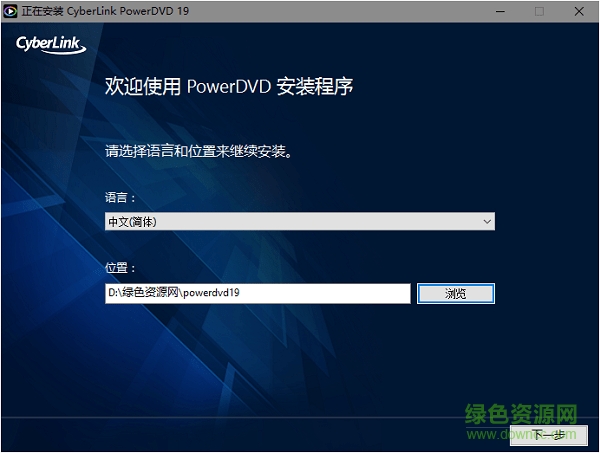
Task: Click the 下一步 next button
Action: [548, 435]
